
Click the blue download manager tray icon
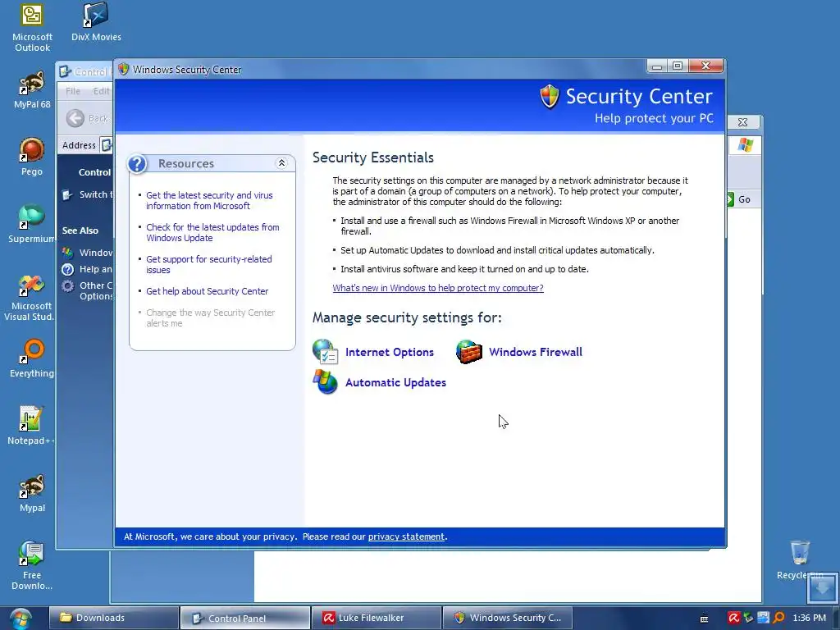pos(764,618)
